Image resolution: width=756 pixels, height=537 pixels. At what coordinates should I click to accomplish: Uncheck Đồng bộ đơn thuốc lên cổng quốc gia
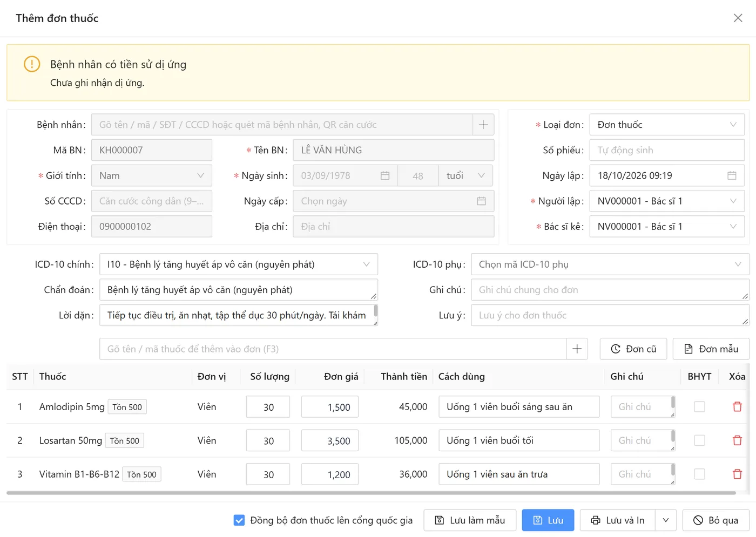(239, 520)
